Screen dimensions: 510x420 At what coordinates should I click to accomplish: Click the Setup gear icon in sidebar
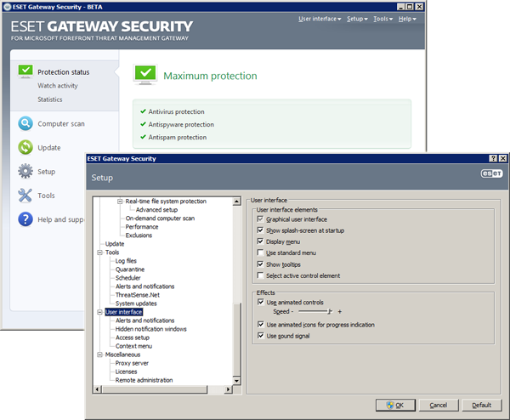25,171
